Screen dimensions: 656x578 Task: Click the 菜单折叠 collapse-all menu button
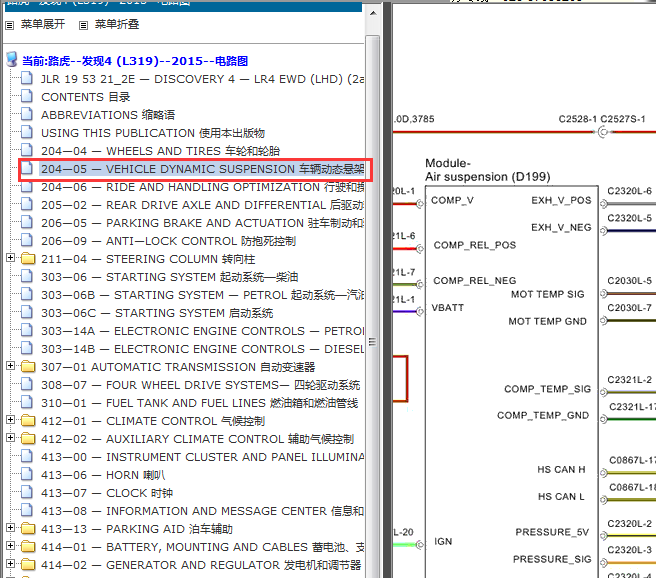pos(117,24)
